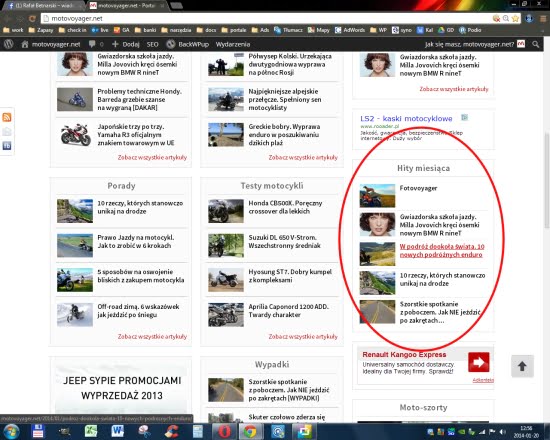Click the RSS feed icon in the sidebar
Image resolution: width=550 pixels, height=440 pixels.
(7, 117)
